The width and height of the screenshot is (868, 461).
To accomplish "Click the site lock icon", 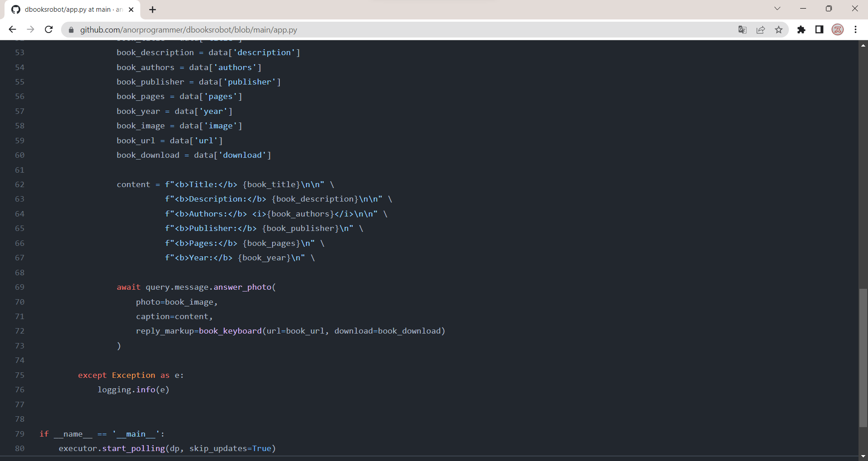I will pyautogui.click(x=71, y=30).
